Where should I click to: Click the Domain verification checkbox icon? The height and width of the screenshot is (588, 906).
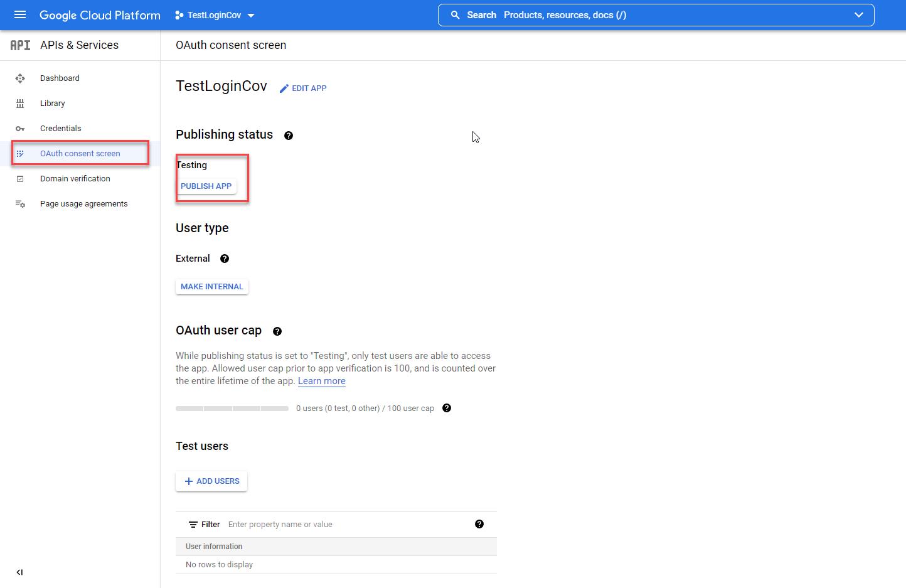[20, 179]
